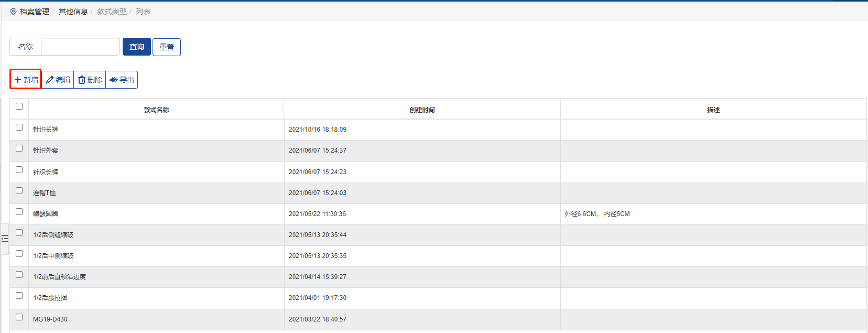Screen dimensions: 868x333
Task: Click the 款式类型 breadcrumb item
Action: pyautogui.click(x=112, y=12)
